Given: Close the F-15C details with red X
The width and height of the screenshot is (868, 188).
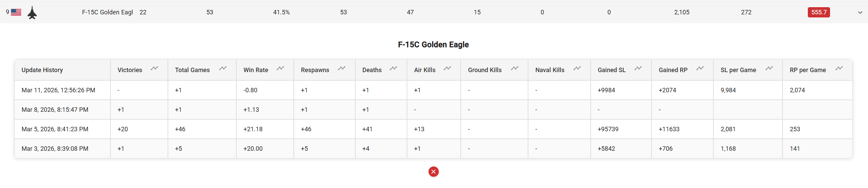Looking at the screenshot, I should 433,172.
